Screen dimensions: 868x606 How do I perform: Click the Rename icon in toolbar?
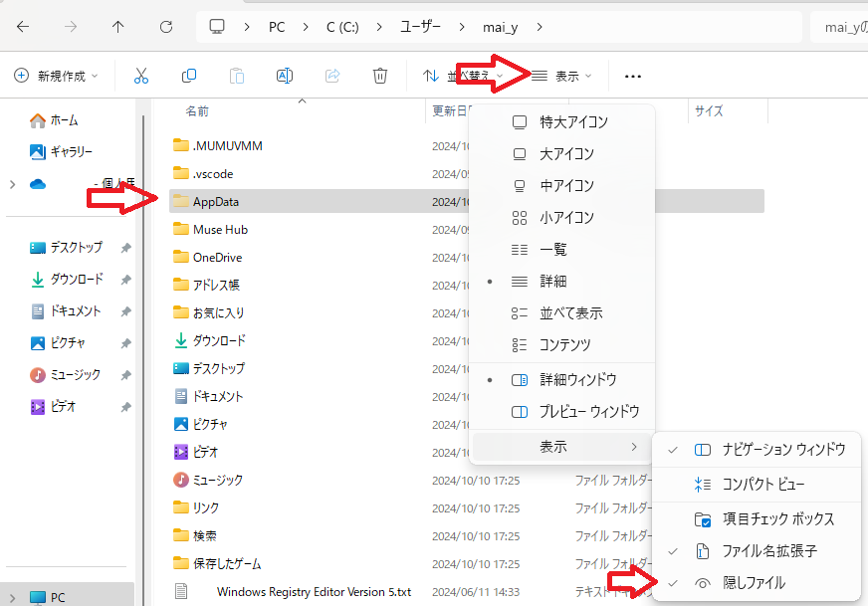(x=285, y=76)
